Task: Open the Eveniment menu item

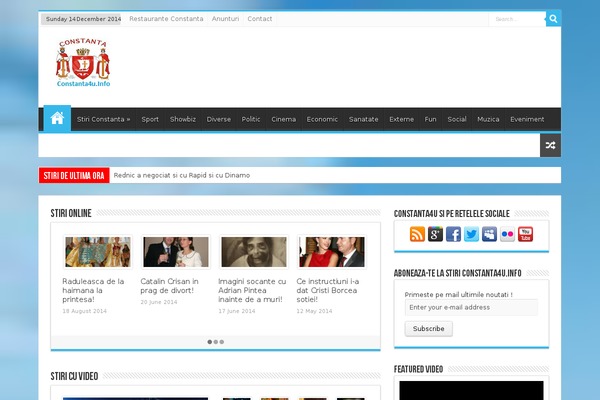Action: click(527, 119)
